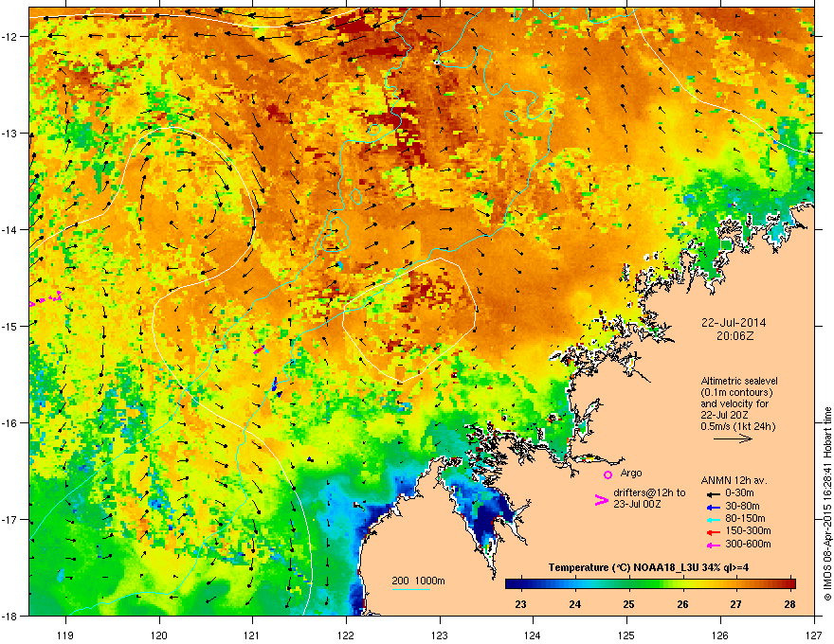Click the pink ANMN marker near 121E, 15.2S
Screen dimensions: 834x644
(x=260, y=349)
